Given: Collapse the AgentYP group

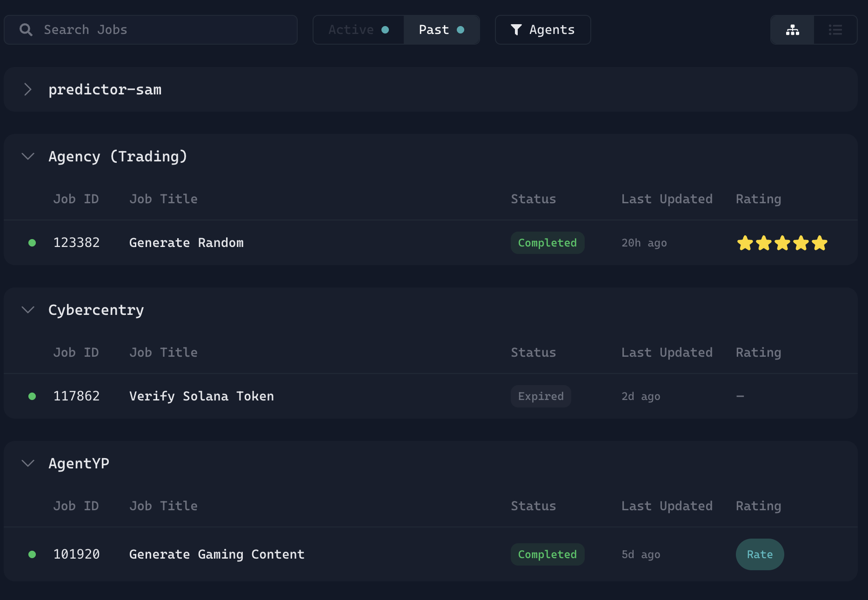Looking at the screenshot, I should point(28,463).
